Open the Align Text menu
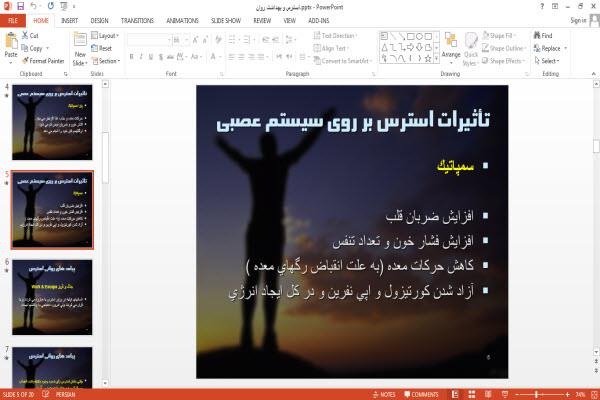The width and height of the screenshot is (600, 400). (x=331, y=48)
